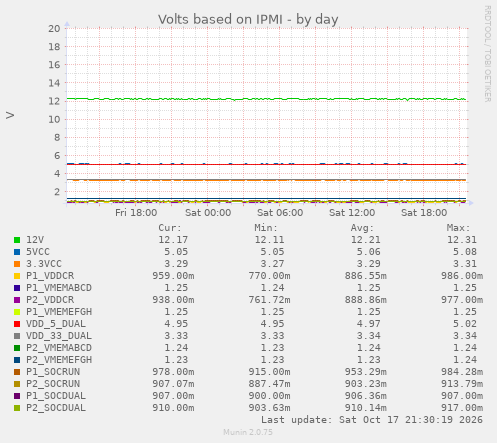This screenshot has height=443, width=497.
Task: Click the P2_SOCDUAL olive legend swatch
Action: (x=17, y=408)
